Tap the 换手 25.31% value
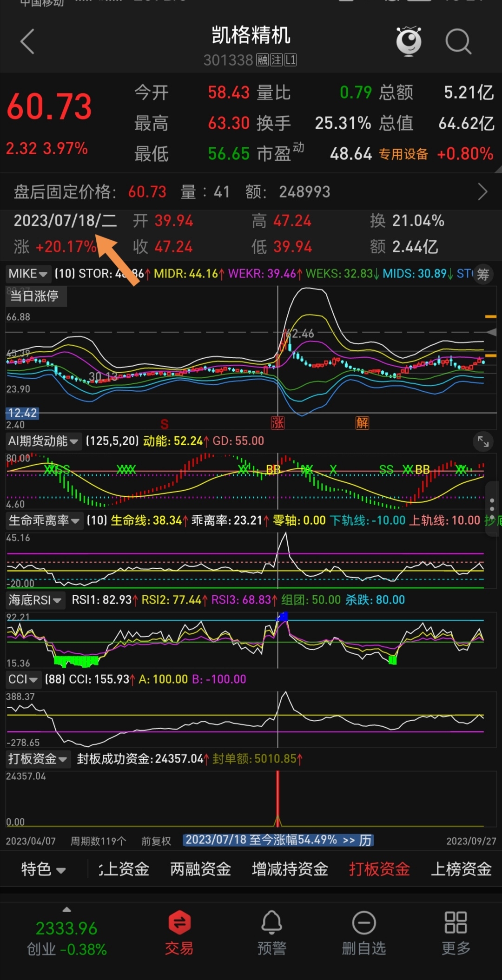 (x=343, y=123)
